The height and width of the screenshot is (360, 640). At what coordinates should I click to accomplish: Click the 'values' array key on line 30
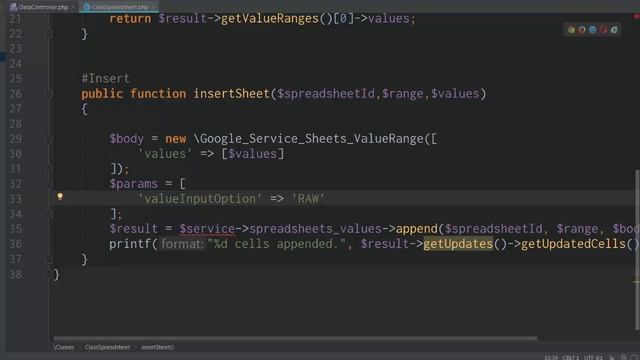(x=165, y=154)
